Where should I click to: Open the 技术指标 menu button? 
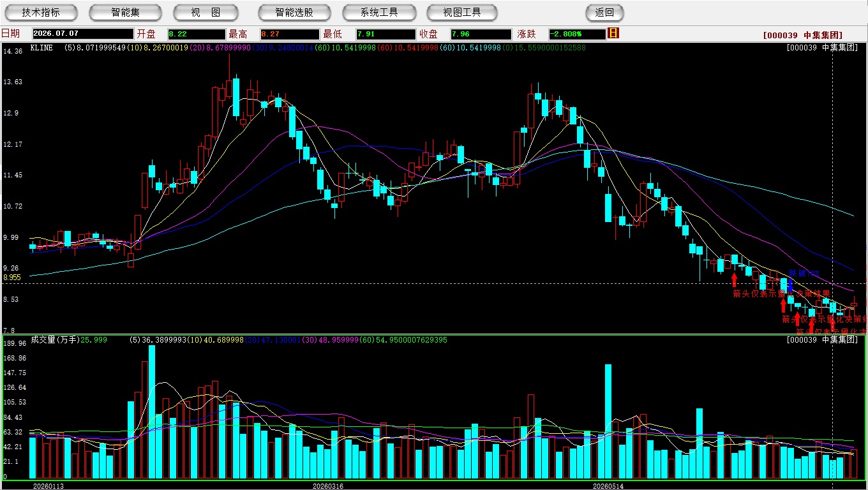click(41, 12)
